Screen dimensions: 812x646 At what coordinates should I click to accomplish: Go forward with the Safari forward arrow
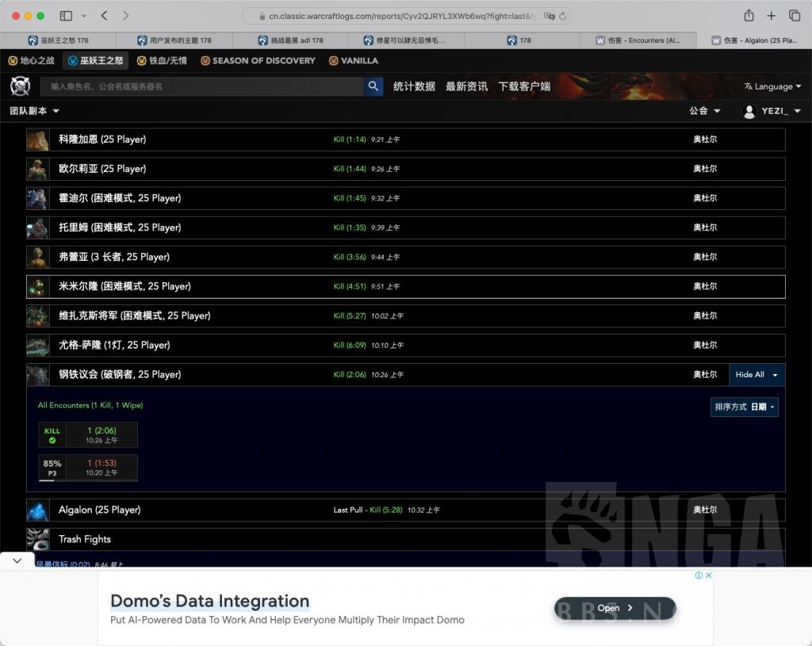[x=125, y=16]
